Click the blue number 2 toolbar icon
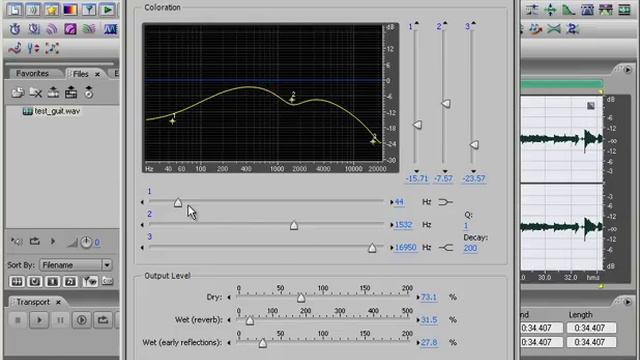640x360 pixels. point(572,29)
